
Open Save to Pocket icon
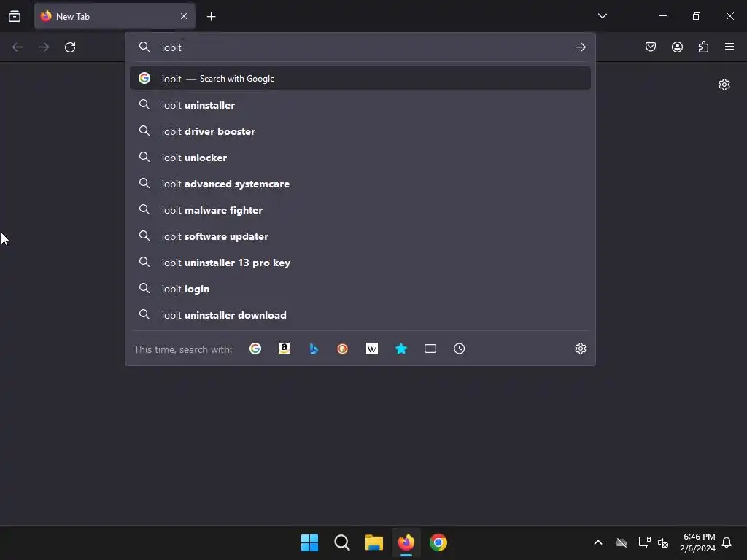click(x=650, y=47)
